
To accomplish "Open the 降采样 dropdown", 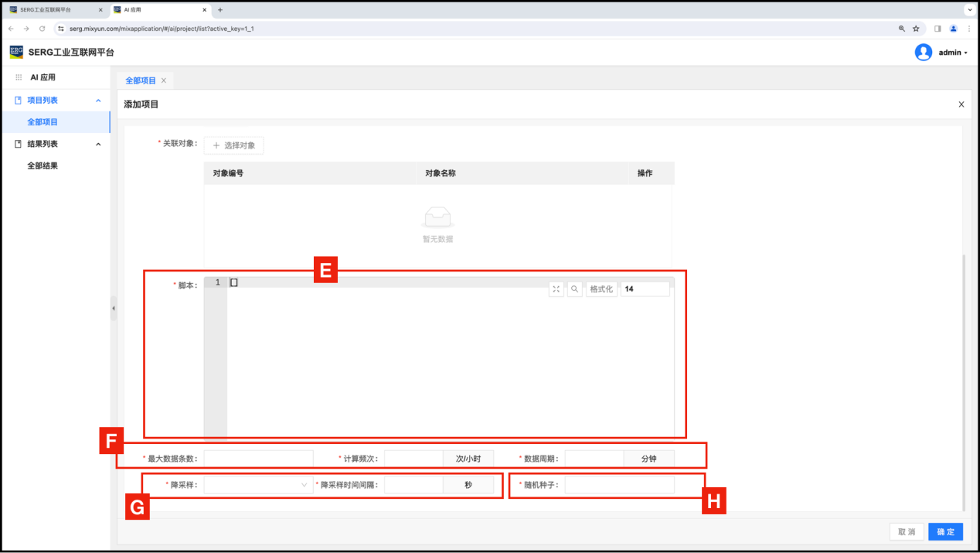I will [x=258, y=485].
